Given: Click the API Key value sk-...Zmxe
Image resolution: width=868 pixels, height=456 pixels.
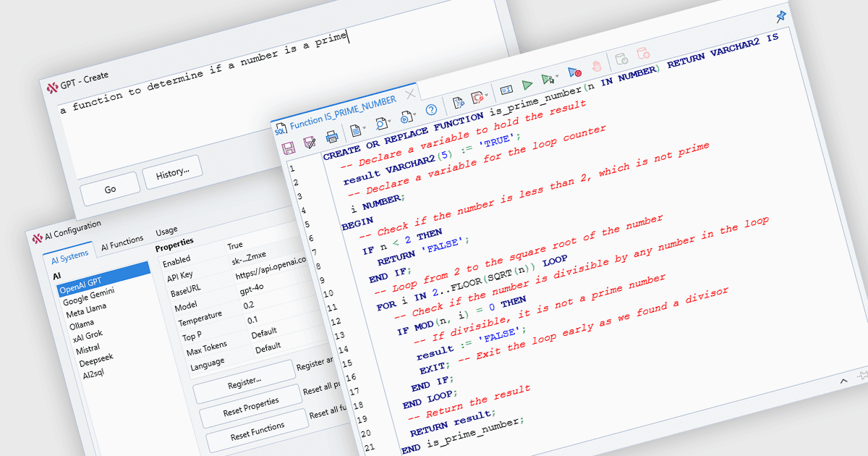Looking at the screenshot, I should 248,260.
